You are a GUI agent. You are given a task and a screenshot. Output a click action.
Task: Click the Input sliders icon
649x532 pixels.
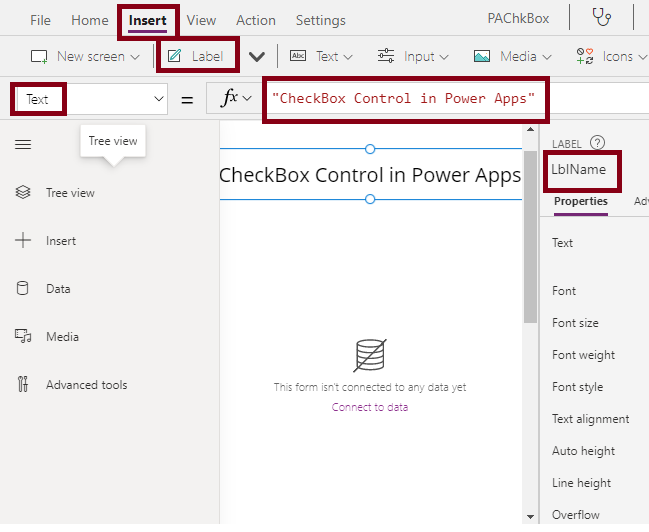pos(386,56)
